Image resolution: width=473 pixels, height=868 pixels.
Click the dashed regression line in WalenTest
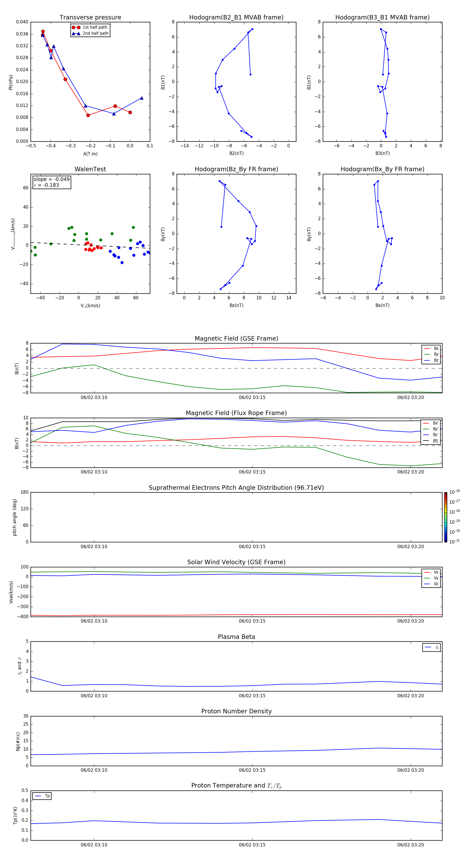coord(90,245)
